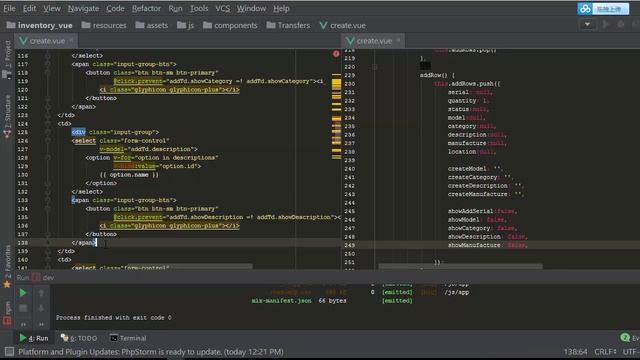Image resolution: width=640 pixels, height=360 pixels.
Task: Click the cloud upload text button
Action: click(x=609, y=9)
